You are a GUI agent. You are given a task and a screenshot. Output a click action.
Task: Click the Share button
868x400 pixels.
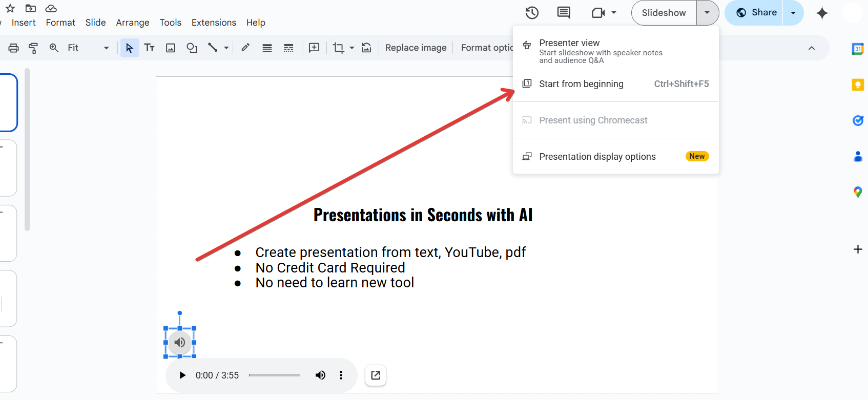click(x=757, y=13)
